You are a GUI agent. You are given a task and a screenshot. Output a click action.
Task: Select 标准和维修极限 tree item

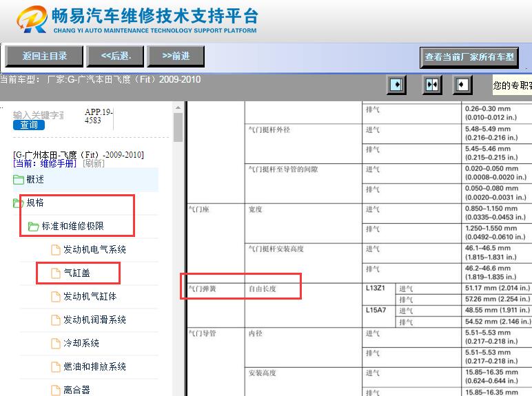click(72, 226)
